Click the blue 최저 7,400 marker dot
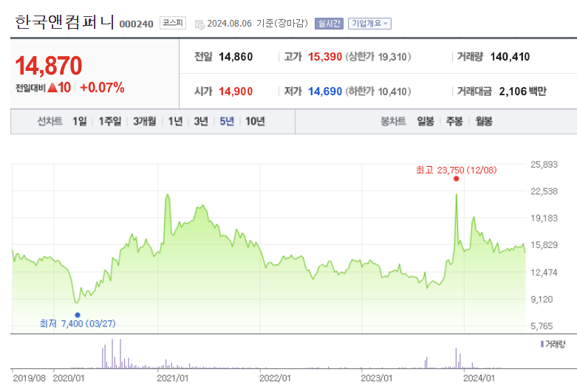577x392 pixels. 78,314
